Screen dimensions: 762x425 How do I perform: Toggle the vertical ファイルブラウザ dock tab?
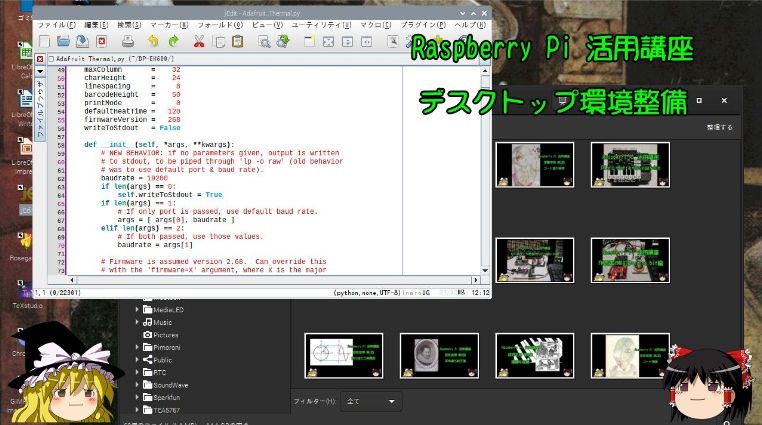(x=40, y=109)
